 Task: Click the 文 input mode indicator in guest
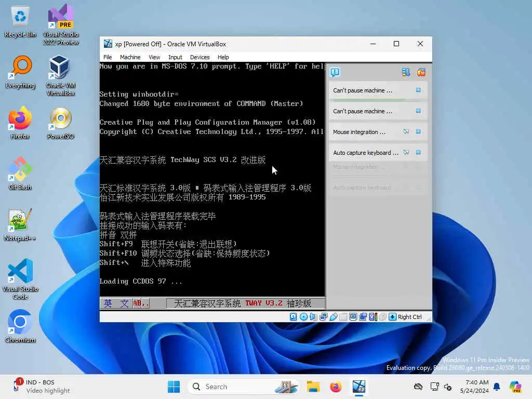coord(125,303)
